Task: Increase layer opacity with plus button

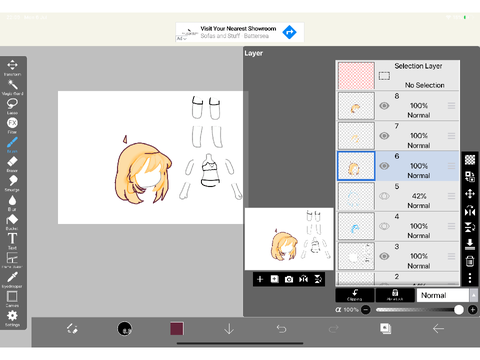Action: 472,310
